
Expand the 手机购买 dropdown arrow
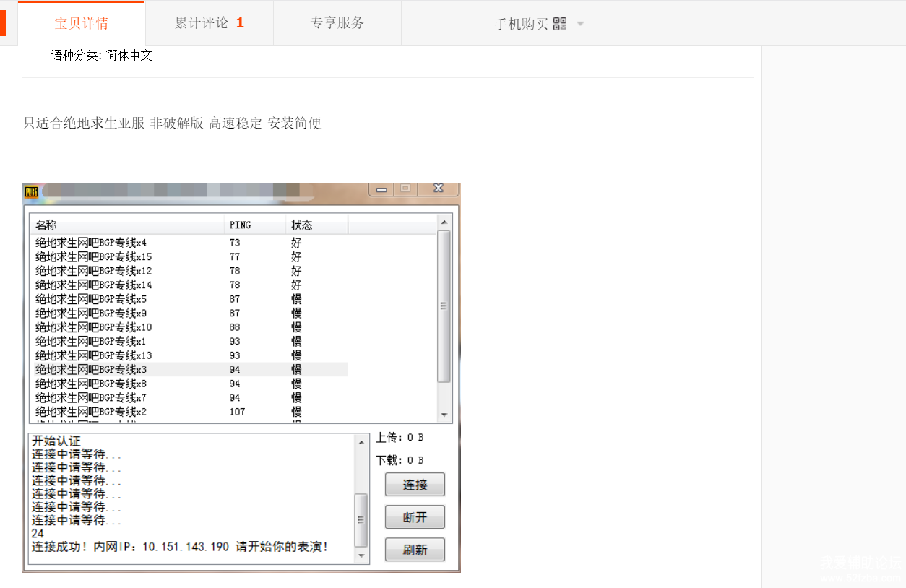pyautogui.click(x=580, y=24)
